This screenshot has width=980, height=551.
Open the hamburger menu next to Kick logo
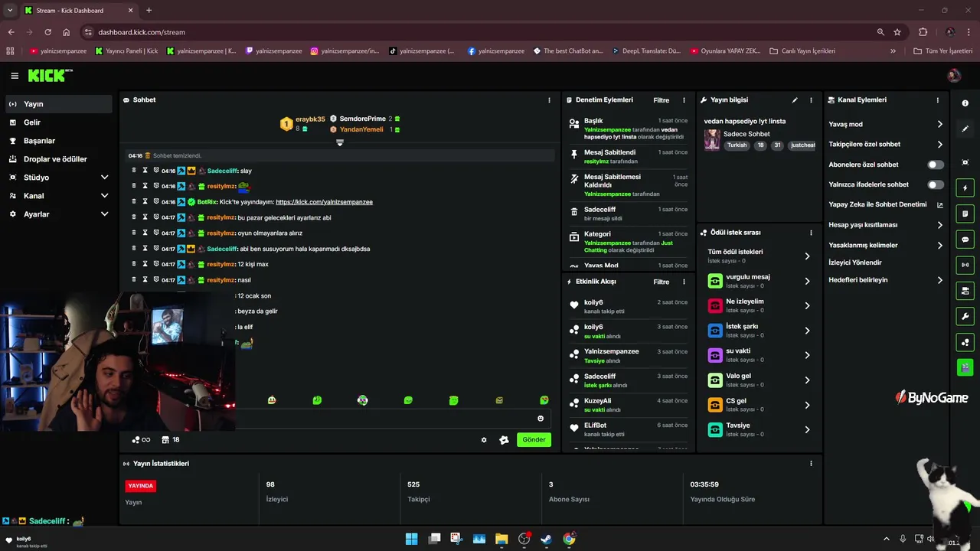15,76
